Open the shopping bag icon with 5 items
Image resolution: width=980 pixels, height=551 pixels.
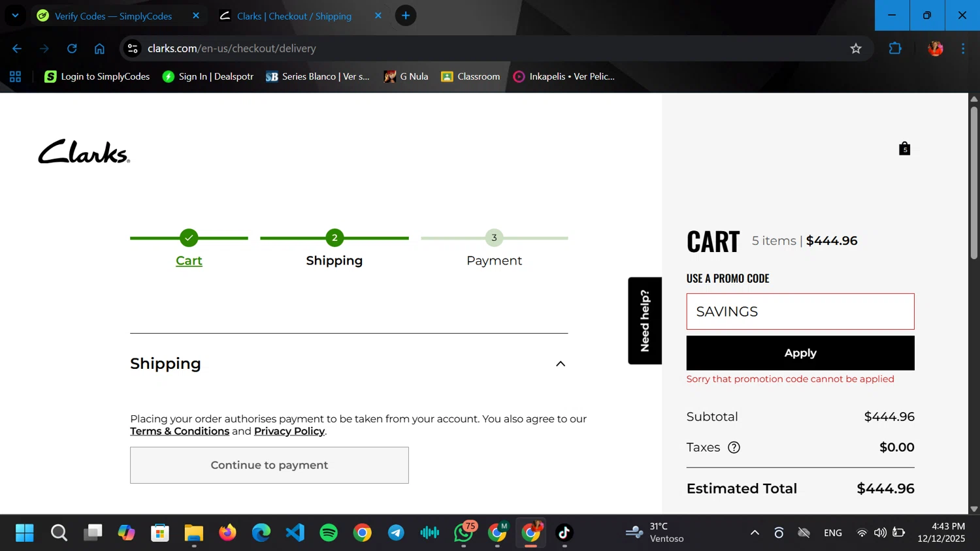tap(904, 149)
